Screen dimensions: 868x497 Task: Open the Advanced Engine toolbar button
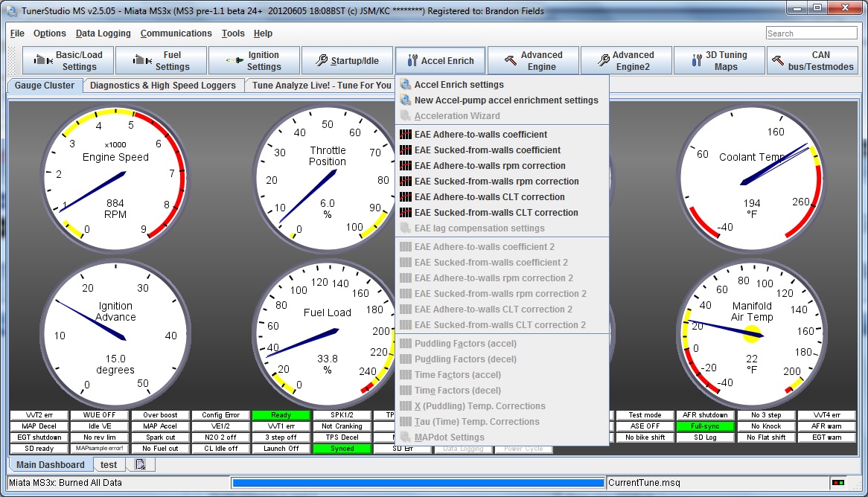[532, 60]
